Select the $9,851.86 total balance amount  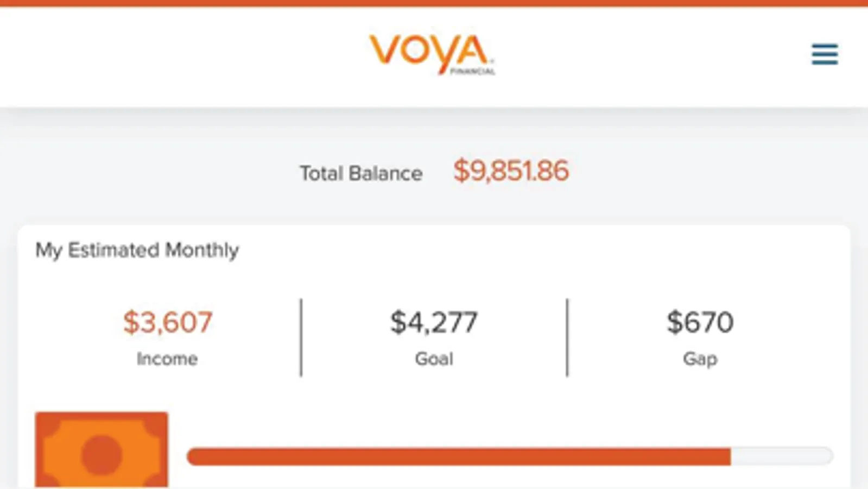tap(511, 171)
